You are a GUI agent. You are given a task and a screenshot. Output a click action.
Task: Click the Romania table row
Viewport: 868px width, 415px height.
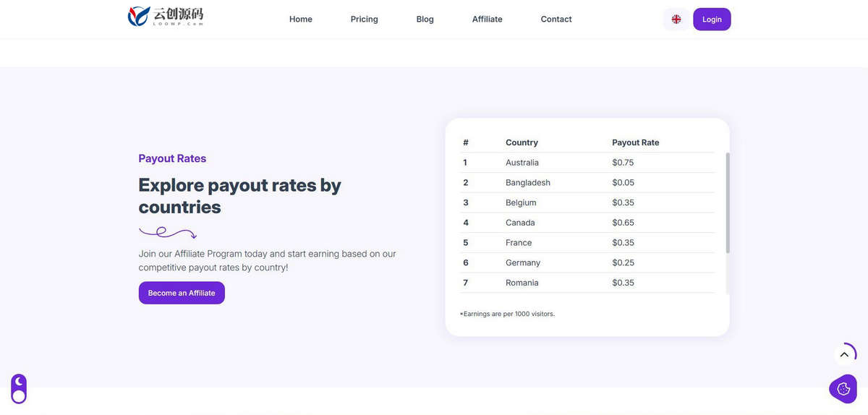point(587,283)
